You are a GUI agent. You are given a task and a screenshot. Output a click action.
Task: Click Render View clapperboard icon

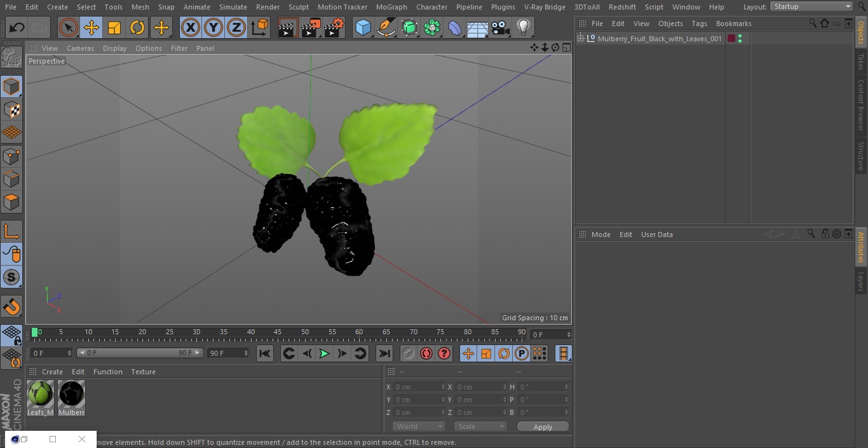tap(288, 27)
